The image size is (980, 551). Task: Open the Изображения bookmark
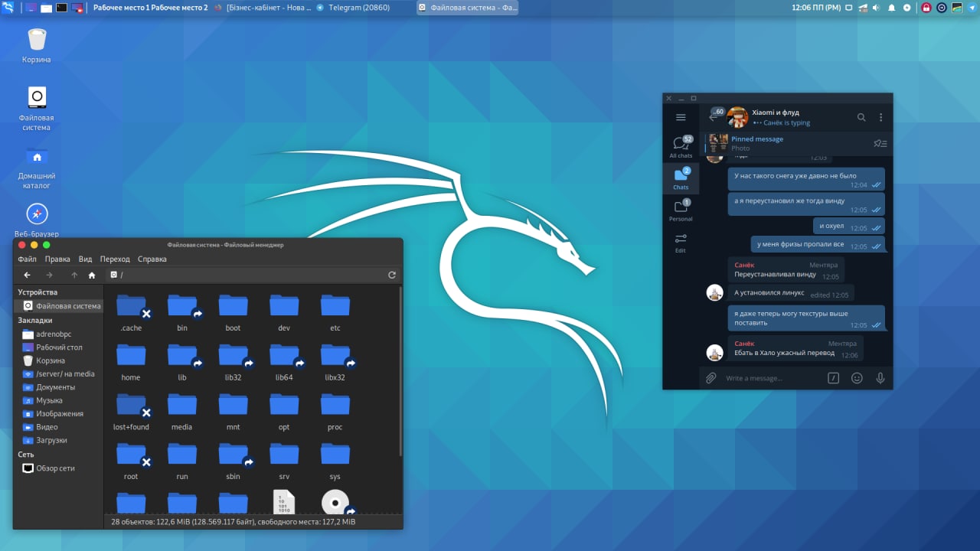coord(59,414)
